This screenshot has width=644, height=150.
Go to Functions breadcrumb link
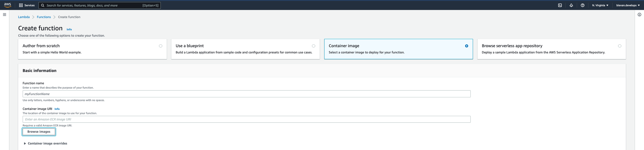[x=44, y=17]
